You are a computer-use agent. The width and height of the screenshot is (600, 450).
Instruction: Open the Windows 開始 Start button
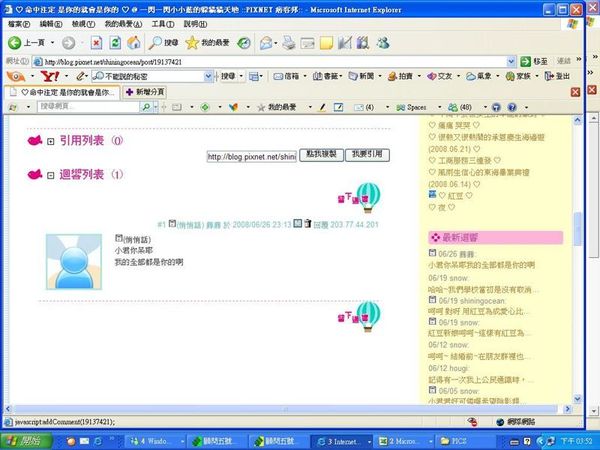(x=26, y=441)
